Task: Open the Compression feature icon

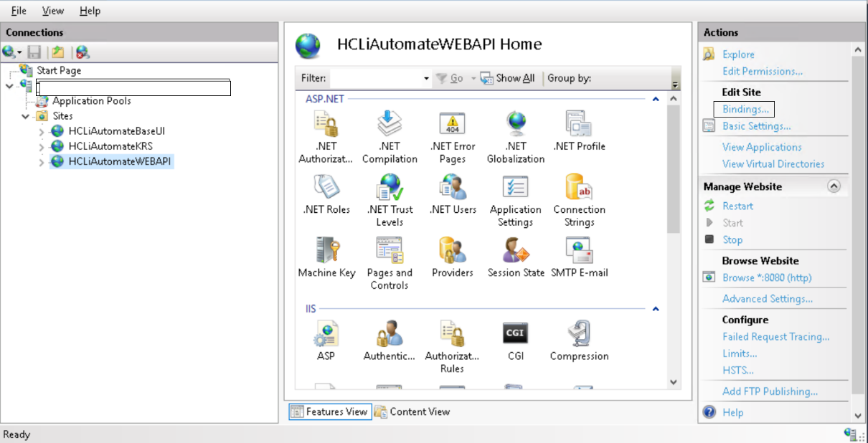Action: [579, 334]
